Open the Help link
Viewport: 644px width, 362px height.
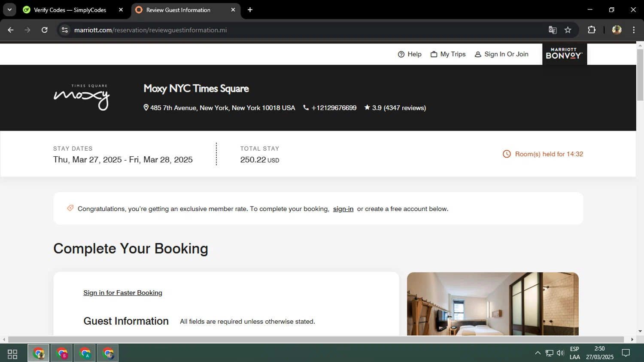coord(410,54)
